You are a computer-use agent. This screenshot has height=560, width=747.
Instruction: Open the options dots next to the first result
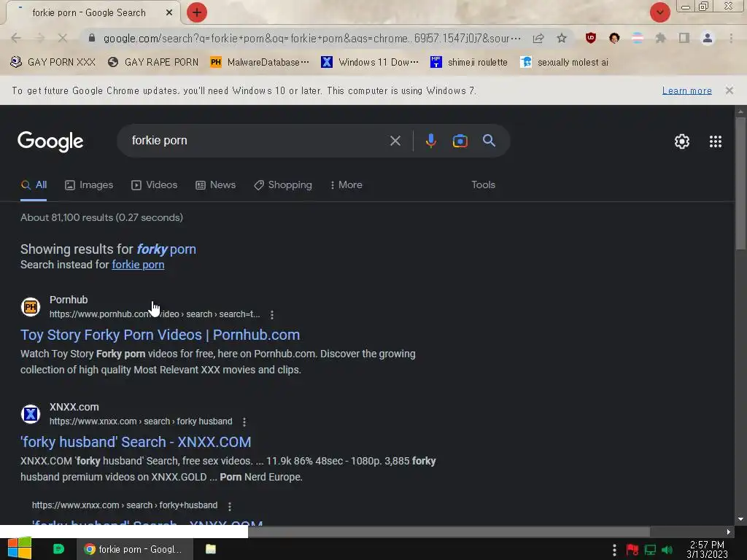coord(272,315)
